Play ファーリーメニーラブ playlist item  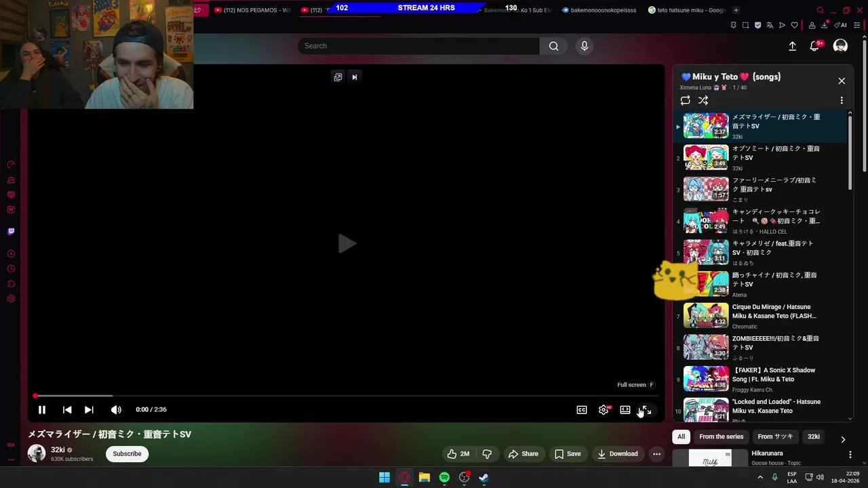click(759, 189)
